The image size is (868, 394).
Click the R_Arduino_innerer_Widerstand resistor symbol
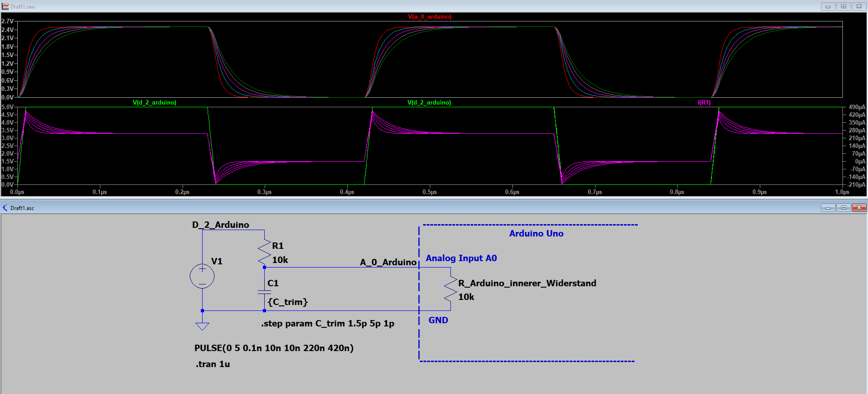pyautogui.click(x=450, y=290)
